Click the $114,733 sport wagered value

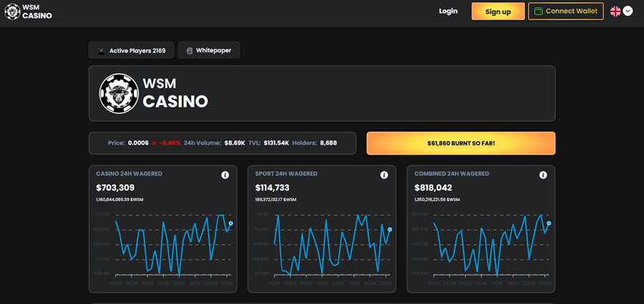273,187
